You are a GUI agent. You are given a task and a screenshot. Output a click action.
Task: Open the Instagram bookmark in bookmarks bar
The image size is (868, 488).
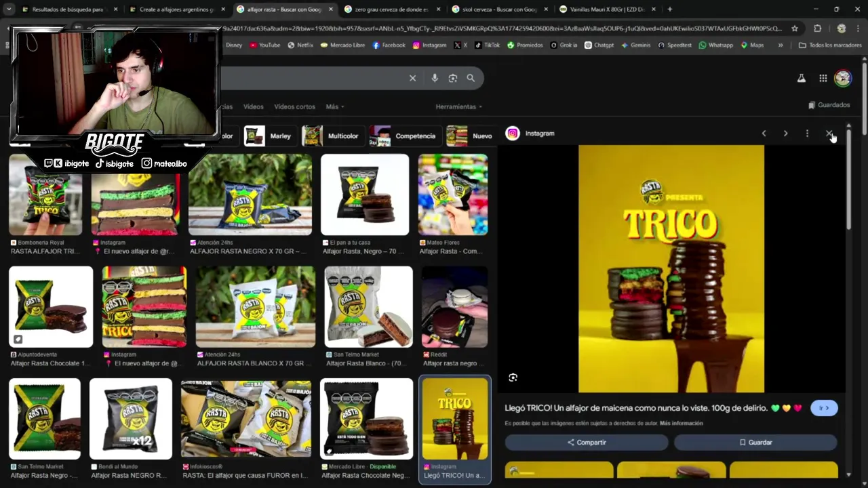click(429, 45)
